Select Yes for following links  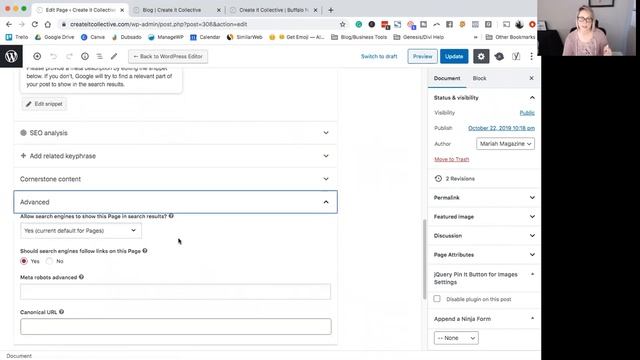[x=24, y=261]
